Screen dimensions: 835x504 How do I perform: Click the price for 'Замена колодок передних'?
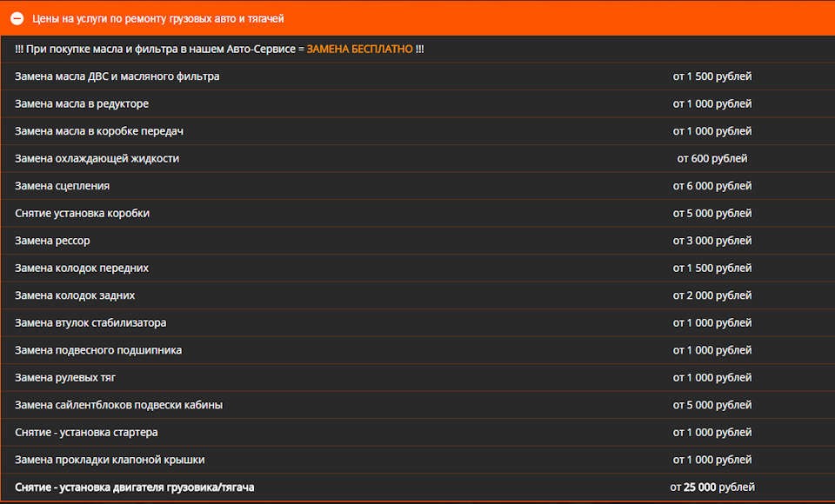[x=712, y=269]
